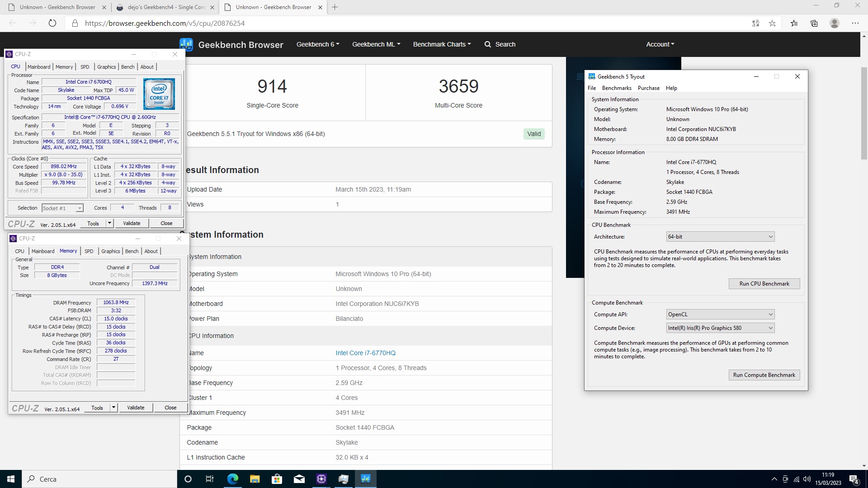Click the Intel Core i7 logo in CPU-Z
Screen dimensions: 868x488
pyautogui.click(x=159, y=94)
